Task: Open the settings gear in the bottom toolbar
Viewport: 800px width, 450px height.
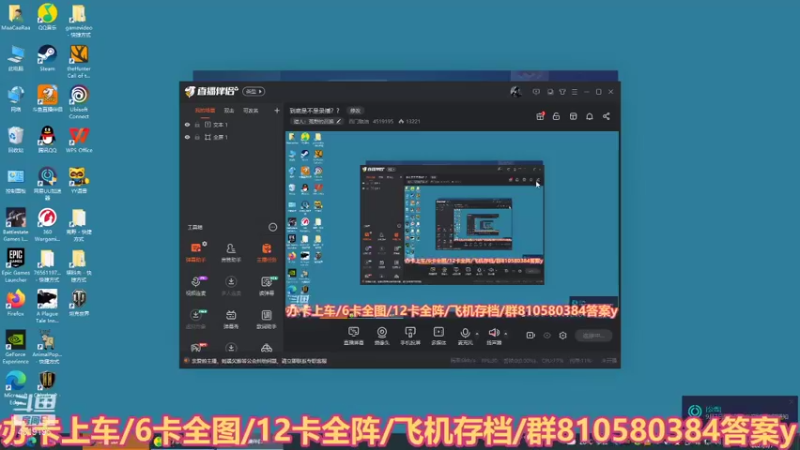Action: (x=563, y=335)
